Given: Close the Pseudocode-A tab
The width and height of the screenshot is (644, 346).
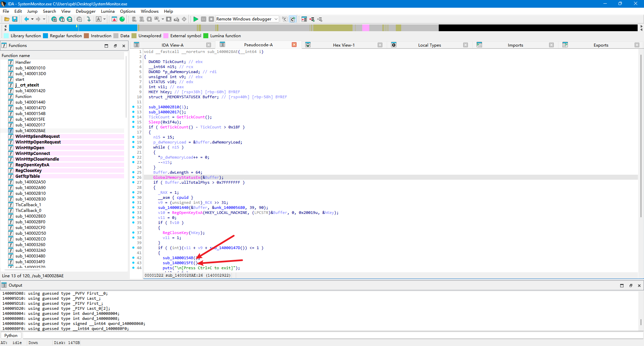Looking at the screenshot, I should (x=294, y=45).
